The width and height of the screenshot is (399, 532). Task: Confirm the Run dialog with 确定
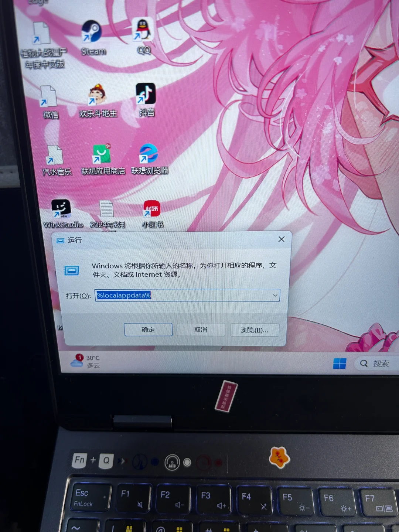tap(148, 330)
